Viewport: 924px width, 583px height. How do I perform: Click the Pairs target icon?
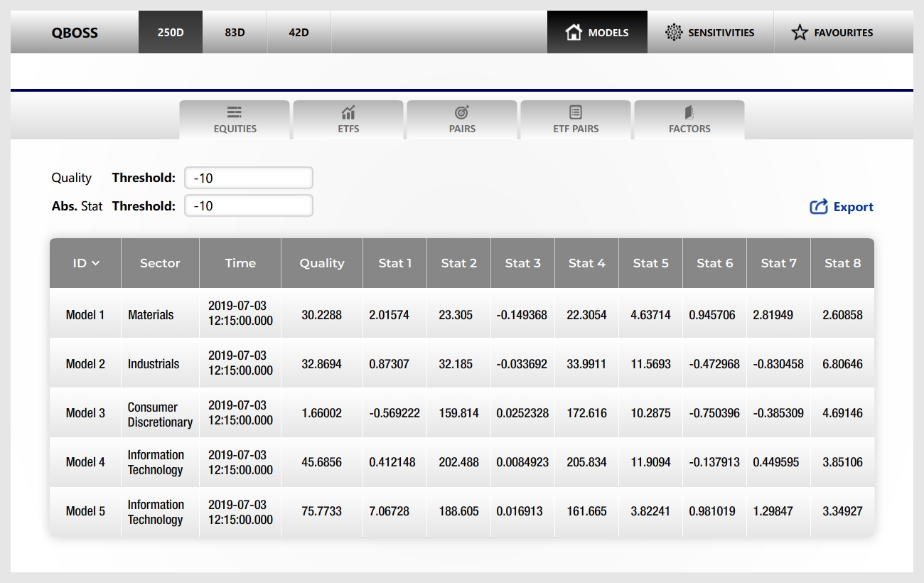click(x=462, y=112)
